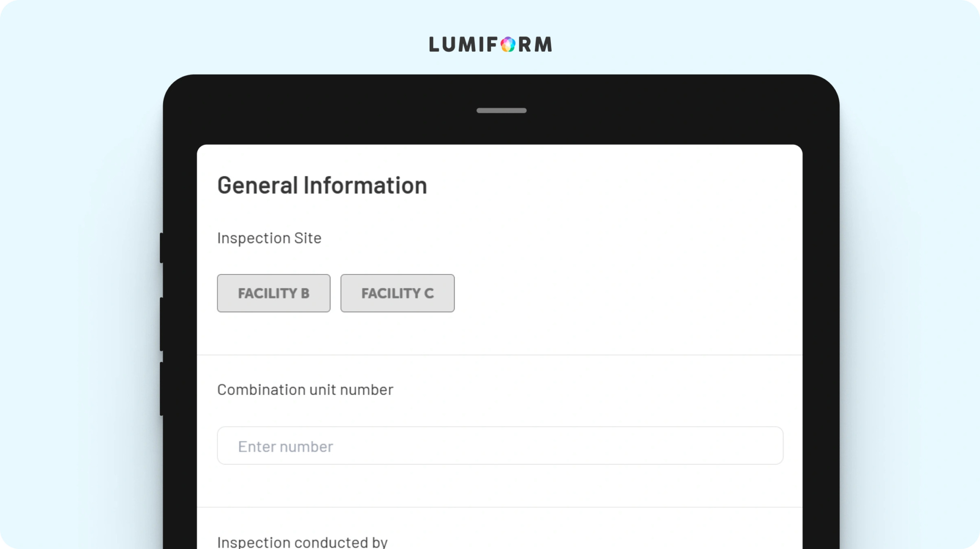Click the RM letters of the logo

[535, 44]
